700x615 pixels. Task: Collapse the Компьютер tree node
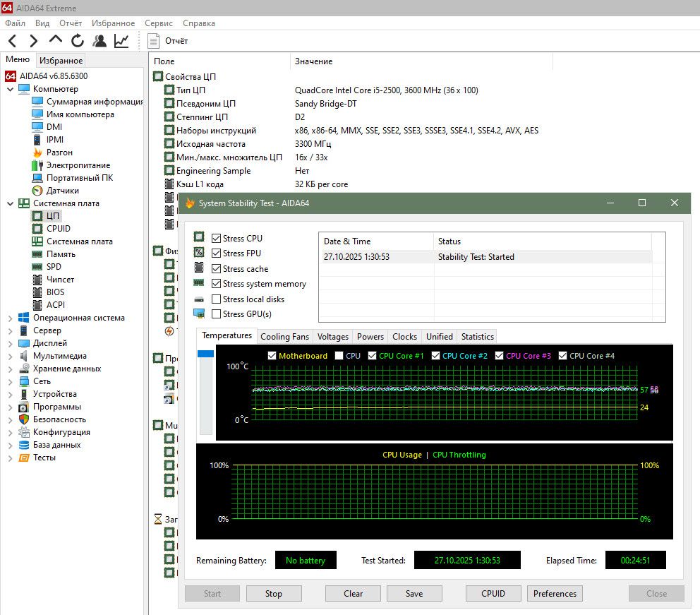[x=11, y=90]
